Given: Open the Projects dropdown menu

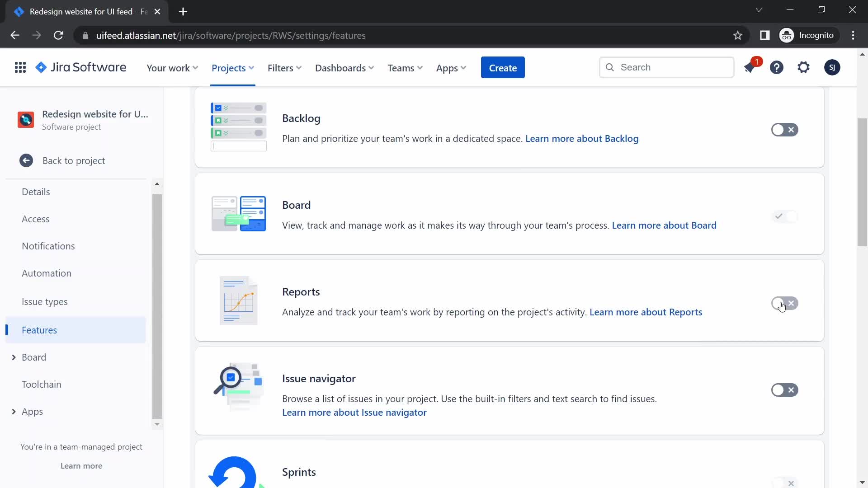Looking at the screenshot, I should 232,67.
